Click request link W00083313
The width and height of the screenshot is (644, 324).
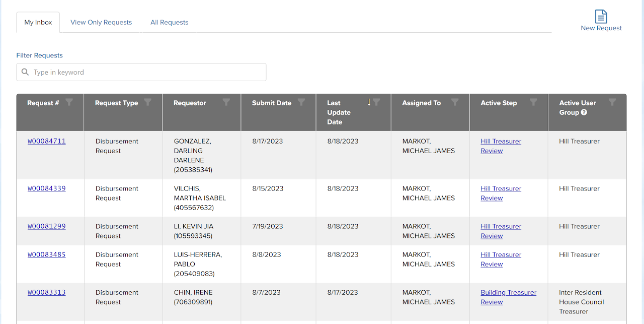coord(46,292)
